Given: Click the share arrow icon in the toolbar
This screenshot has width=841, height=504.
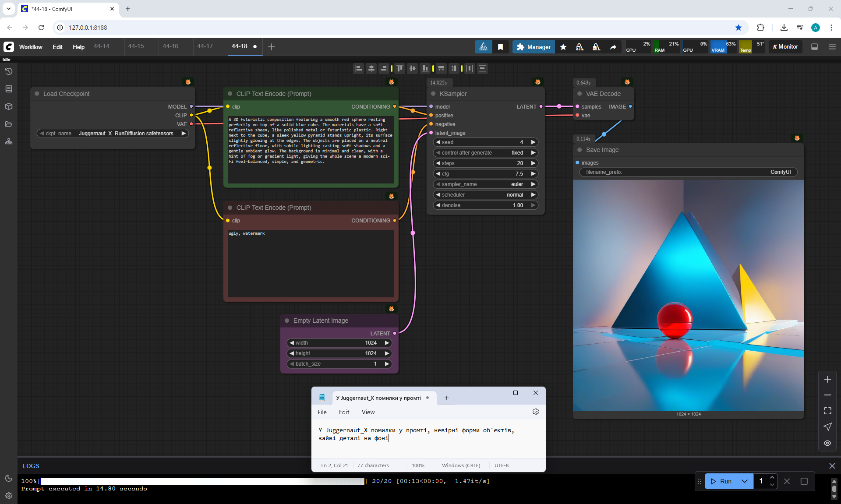Looking at the screenshot, I should click(x=613, y=47).
